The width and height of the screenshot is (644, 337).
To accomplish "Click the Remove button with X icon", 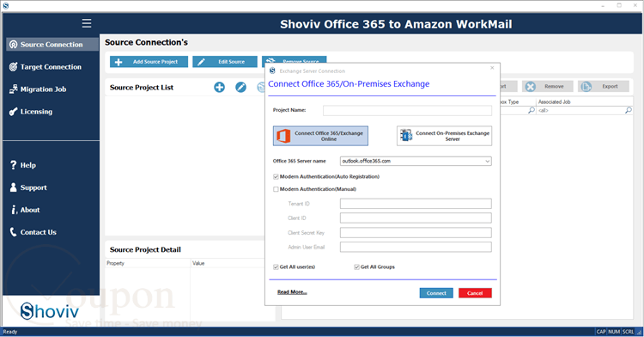I will coord(548,86).
